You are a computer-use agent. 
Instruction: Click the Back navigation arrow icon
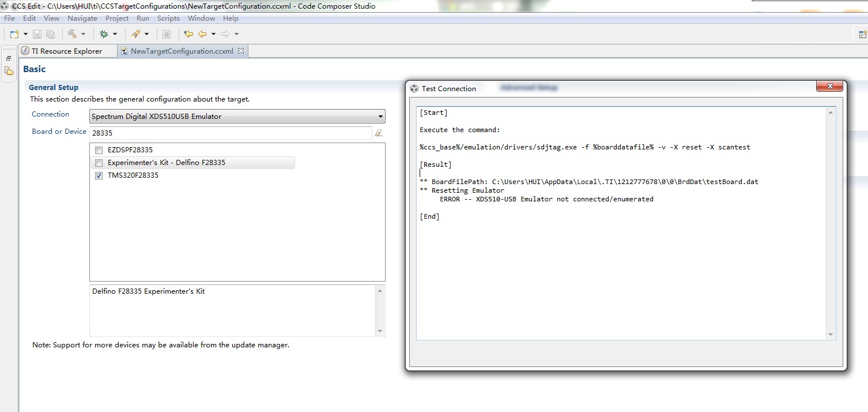pyautogui.click(x=202, y=35)
